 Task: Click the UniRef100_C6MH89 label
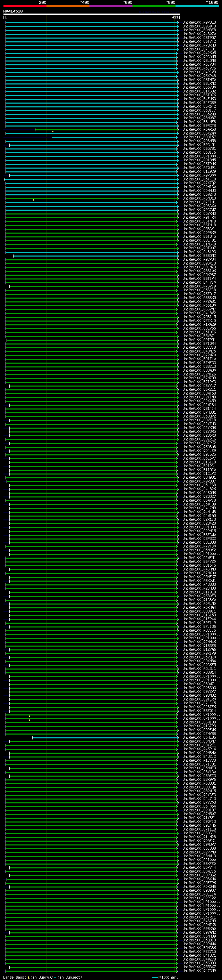(199, 936)
